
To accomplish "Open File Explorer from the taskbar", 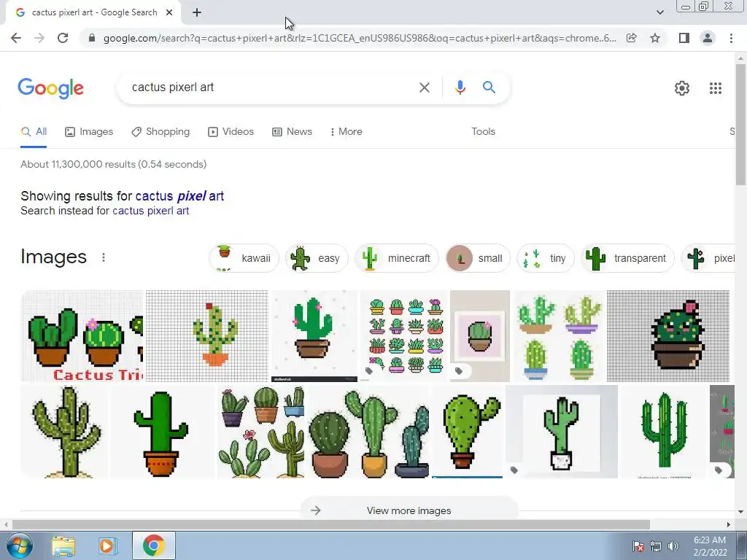I will [x=63, y=545].
